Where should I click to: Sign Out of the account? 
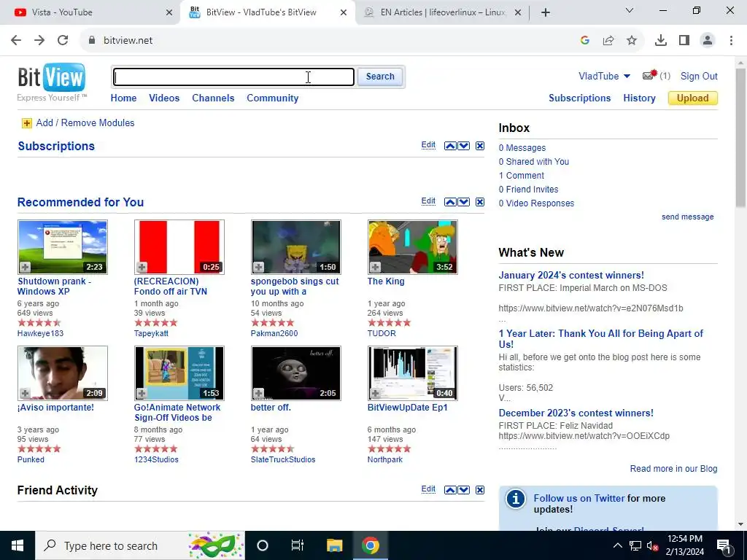[699, 76]
